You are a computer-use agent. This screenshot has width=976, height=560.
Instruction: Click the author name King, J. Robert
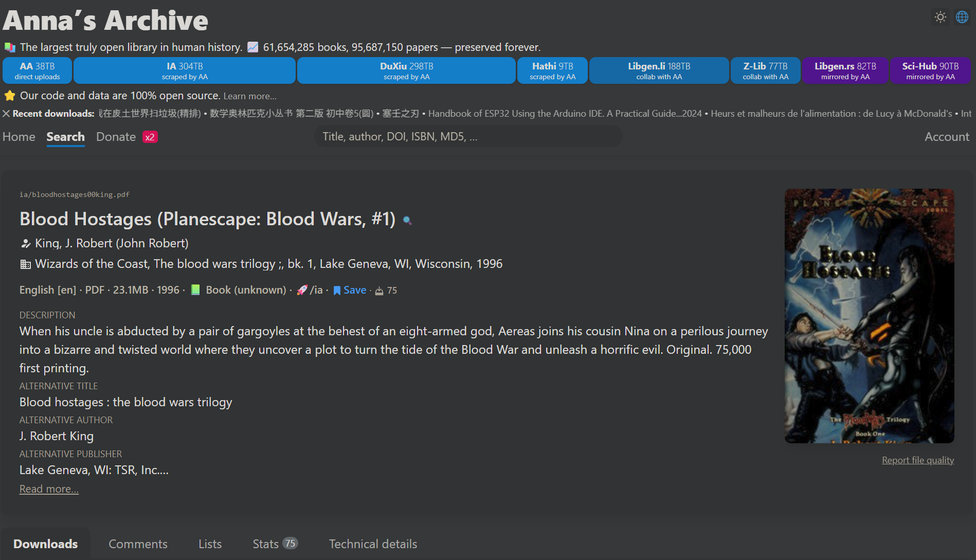click(112, 243)
